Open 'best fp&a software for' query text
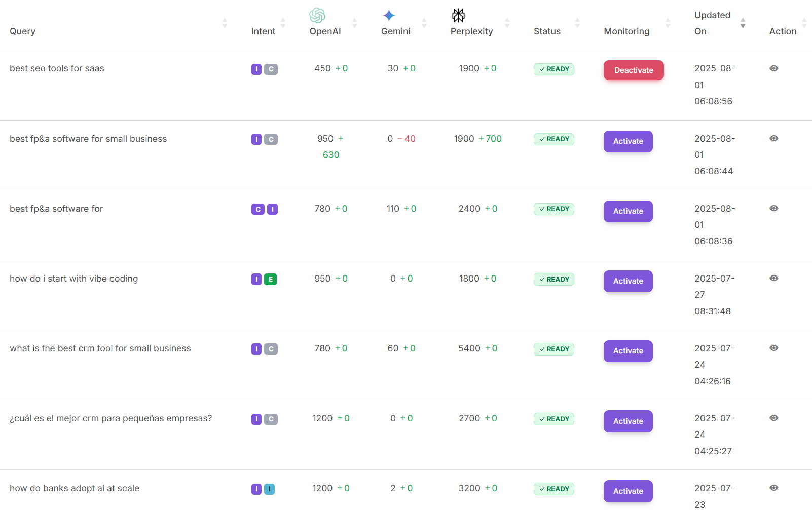Screen dimensions: 812x513 (56, 209)
